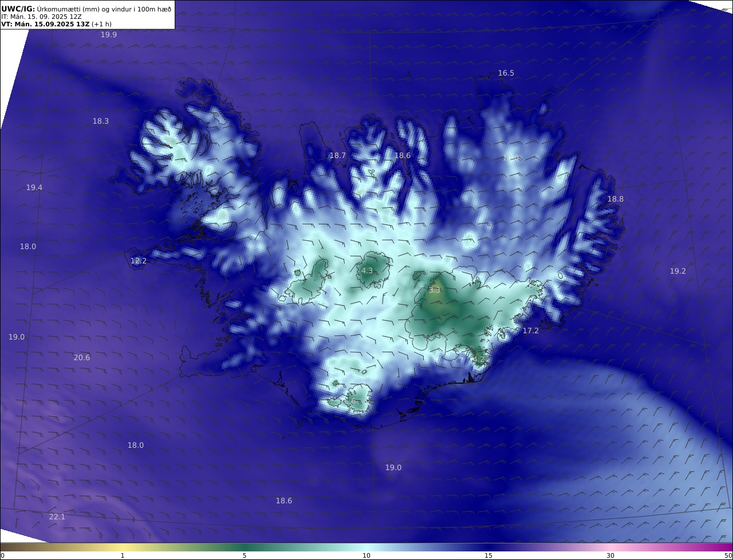Click the 4.2 value label near the coast

tap(479, 359)
